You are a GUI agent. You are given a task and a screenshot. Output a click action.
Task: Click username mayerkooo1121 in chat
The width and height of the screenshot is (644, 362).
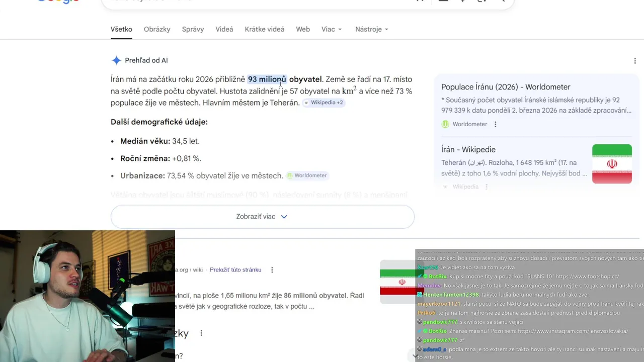coord(439,304)
